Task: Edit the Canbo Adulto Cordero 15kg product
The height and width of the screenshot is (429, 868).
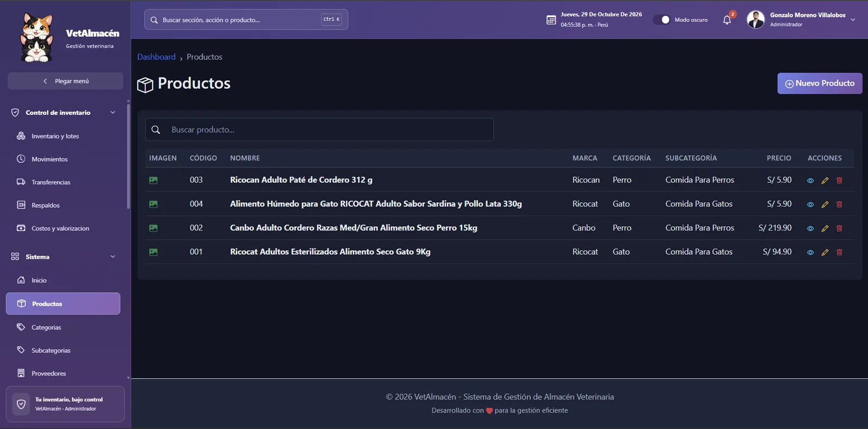Action: click(x=825, y=228)
